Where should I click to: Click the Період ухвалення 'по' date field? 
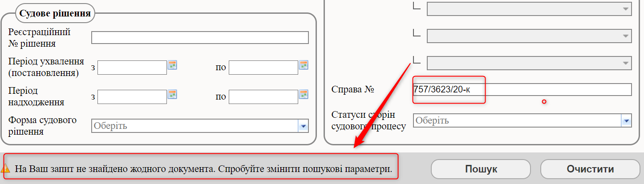pyautogui.click(x=263, y=68)
